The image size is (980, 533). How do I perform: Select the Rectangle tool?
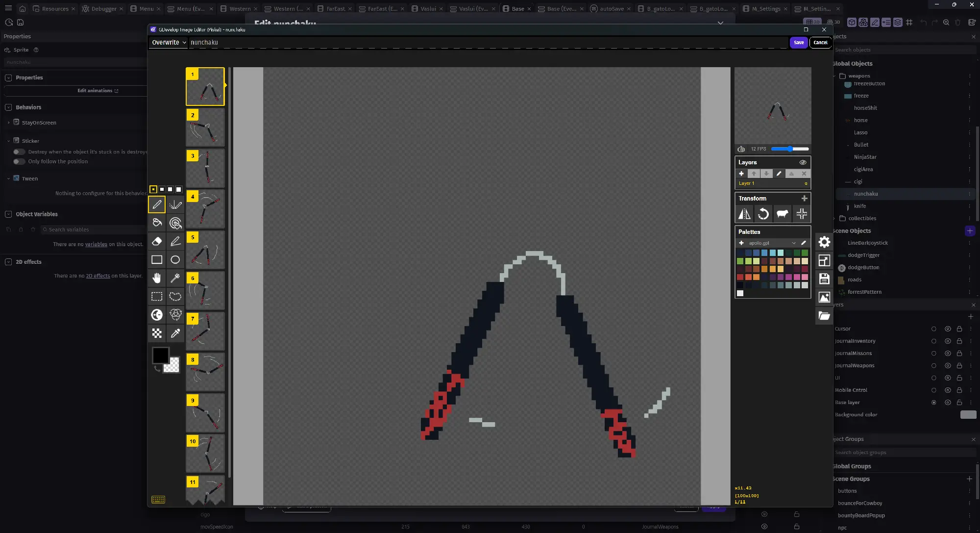click(x=157, y=260)
